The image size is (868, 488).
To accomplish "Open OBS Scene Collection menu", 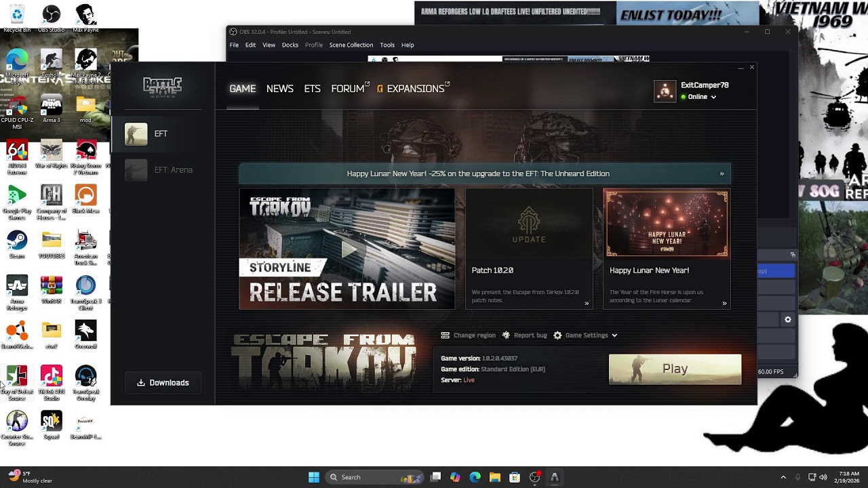I will point(351,45).
